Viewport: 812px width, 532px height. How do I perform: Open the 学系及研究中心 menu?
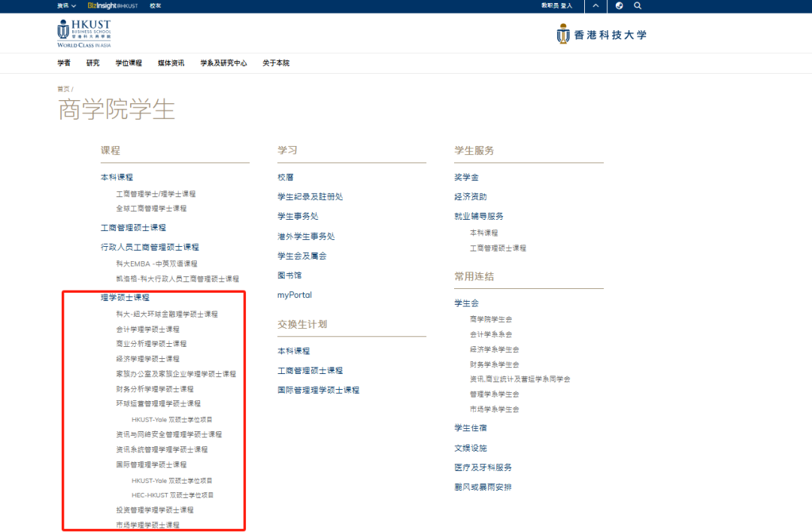(x=223, y=62)
